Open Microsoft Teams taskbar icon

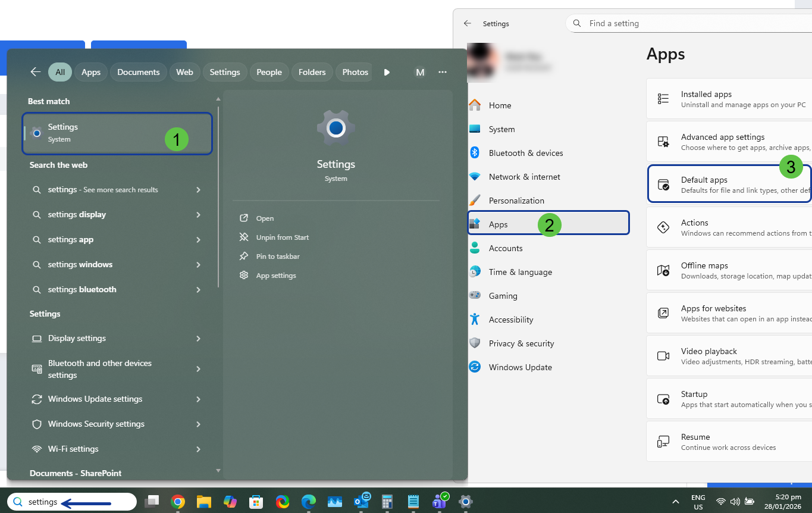click(x=440, y=501)
